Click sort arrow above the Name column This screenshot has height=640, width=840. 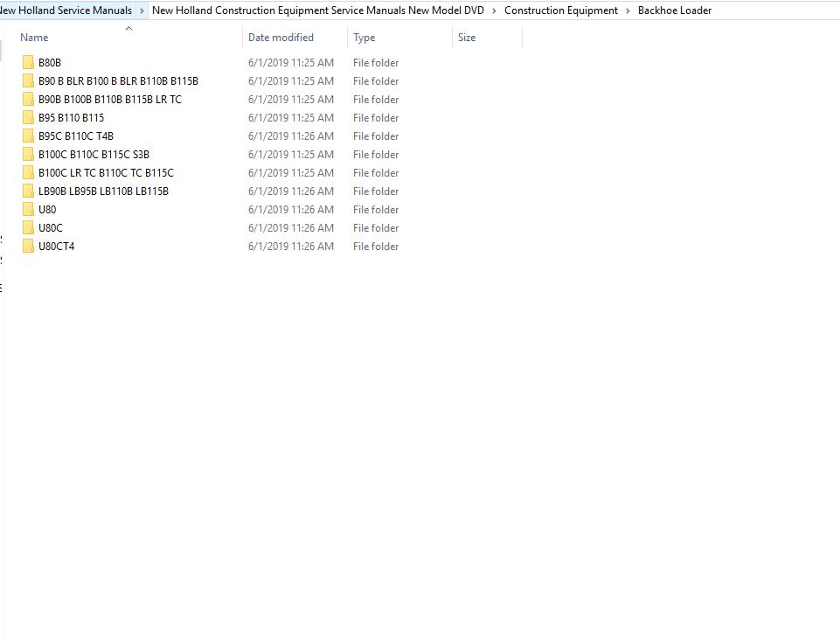pyautogui.click(x=128, y=28)
